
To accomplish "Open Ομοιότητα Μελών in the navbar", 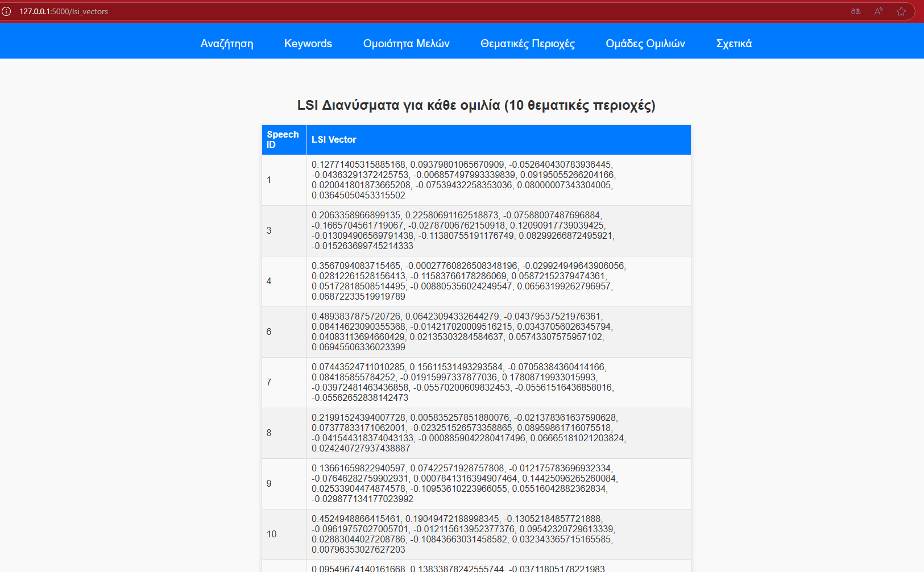I will [x=407, y=44].
